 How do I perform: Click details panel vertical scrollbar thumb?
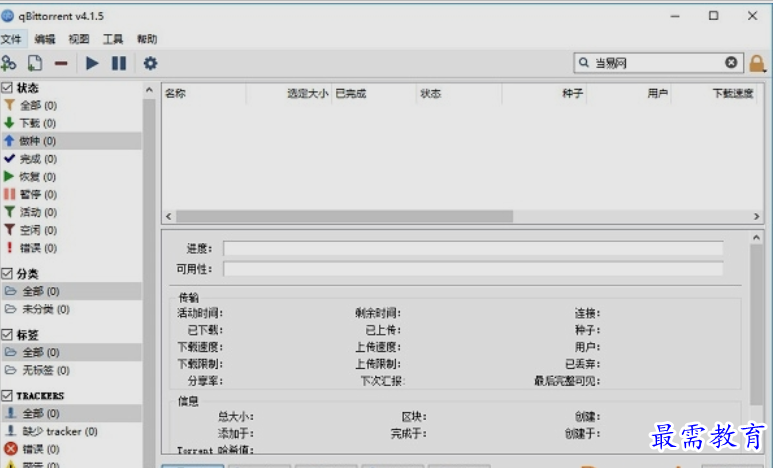(x=756, y=325)
